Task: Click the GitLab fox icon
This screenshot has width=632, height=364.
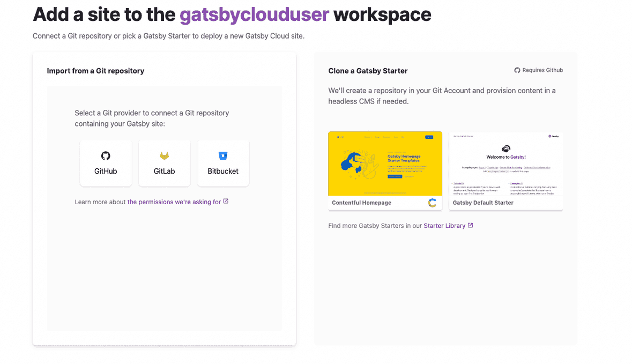Action: point(164,155)
